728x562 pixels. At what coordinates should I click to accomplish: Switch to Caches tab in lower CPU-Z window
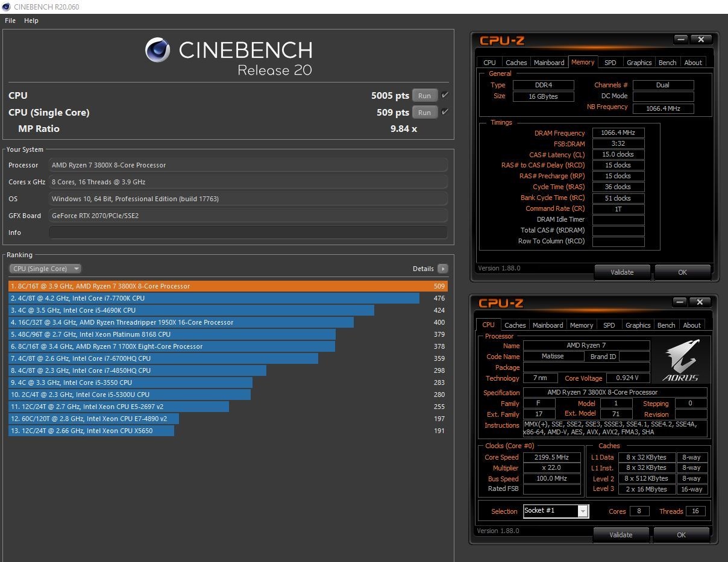[515, 325]
